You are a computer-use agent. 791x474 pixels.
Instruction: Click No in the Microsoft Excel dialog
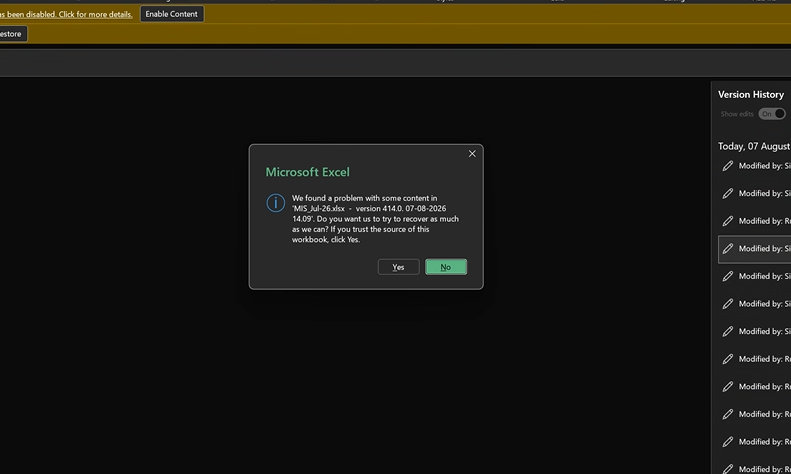click(x=446, y=267)
